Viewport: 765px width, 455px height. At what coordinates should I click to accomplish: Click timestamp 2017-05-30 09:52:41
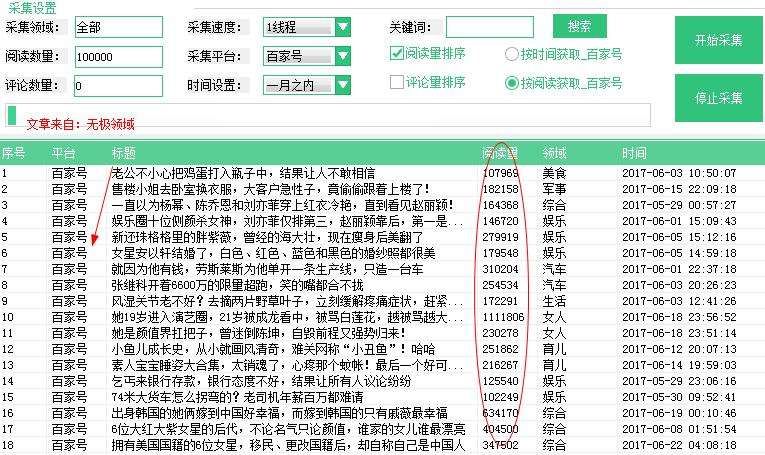[x=679, y=397]
